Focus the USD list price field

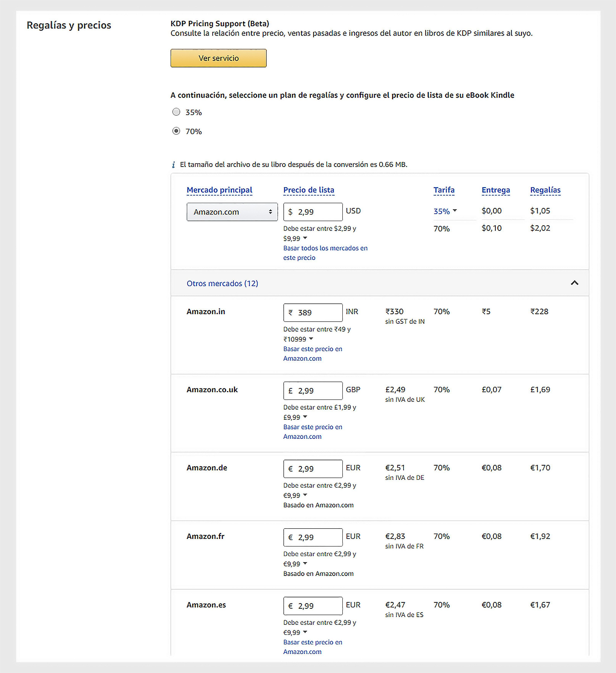coord(313,212)
